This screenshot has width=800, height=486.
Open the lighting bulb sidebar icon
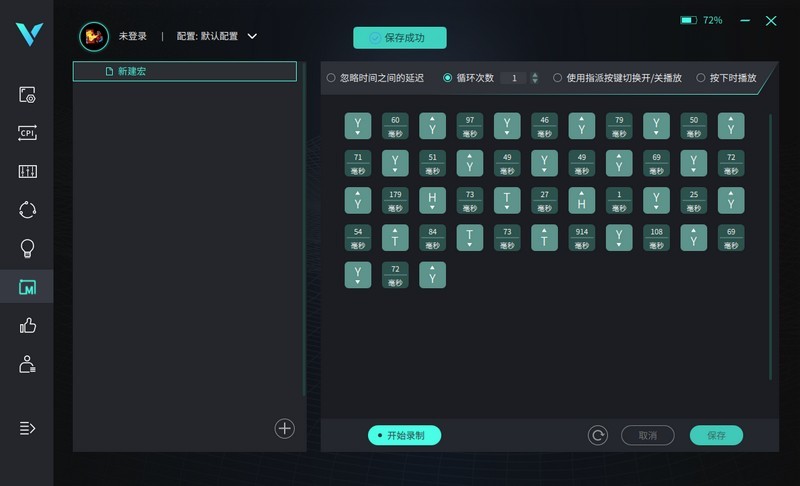(27, 248)
